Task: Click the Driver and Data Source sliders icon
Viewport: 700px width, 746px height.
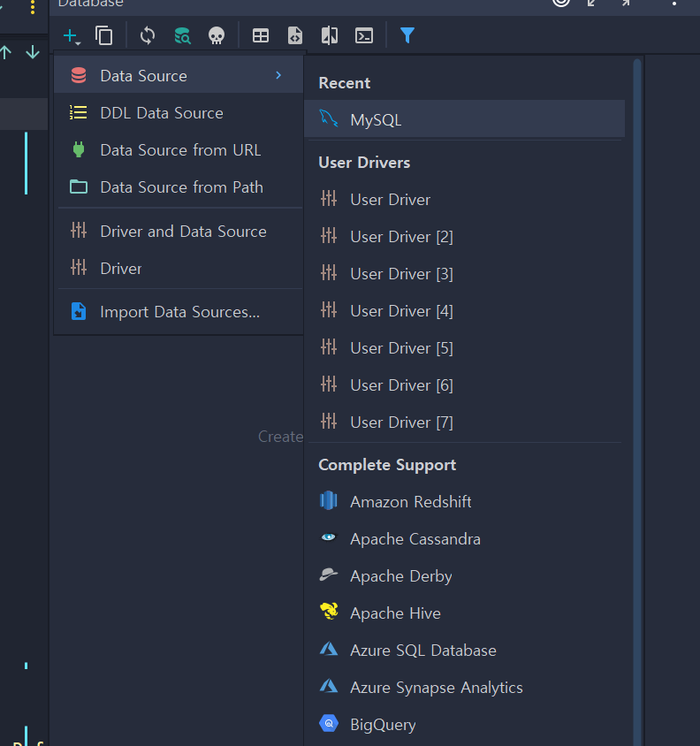Action: click(79, 231)
